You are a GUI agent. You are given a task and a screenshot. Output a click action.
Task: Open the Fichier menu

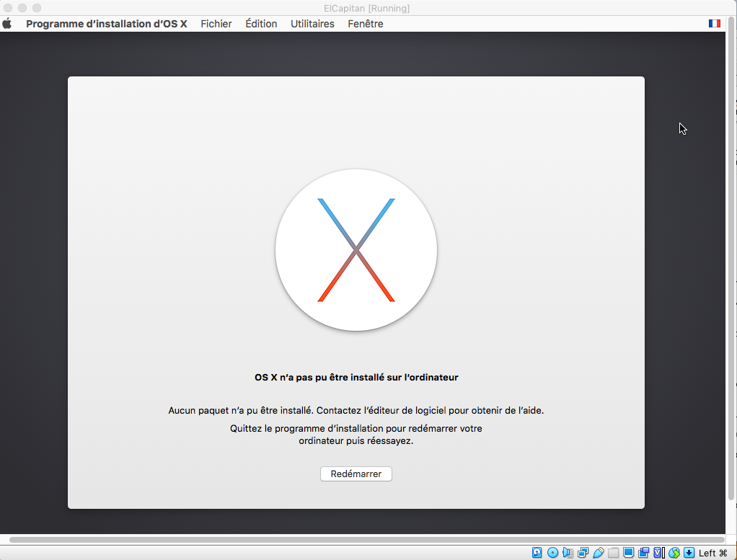[x=216, y=24]
